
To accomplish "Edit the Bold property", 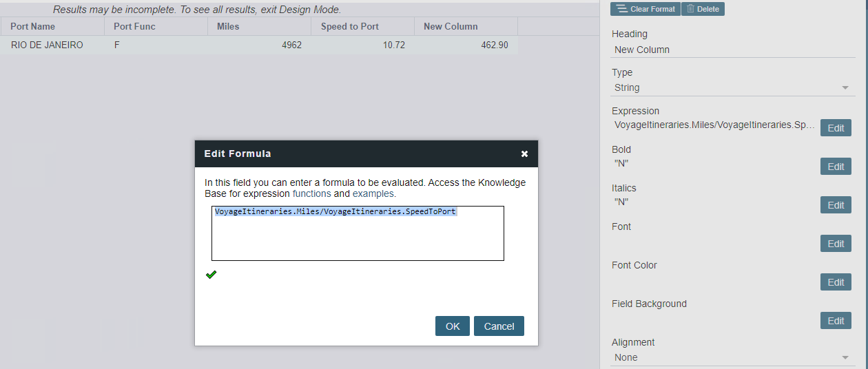I will [x=835, y=167].
